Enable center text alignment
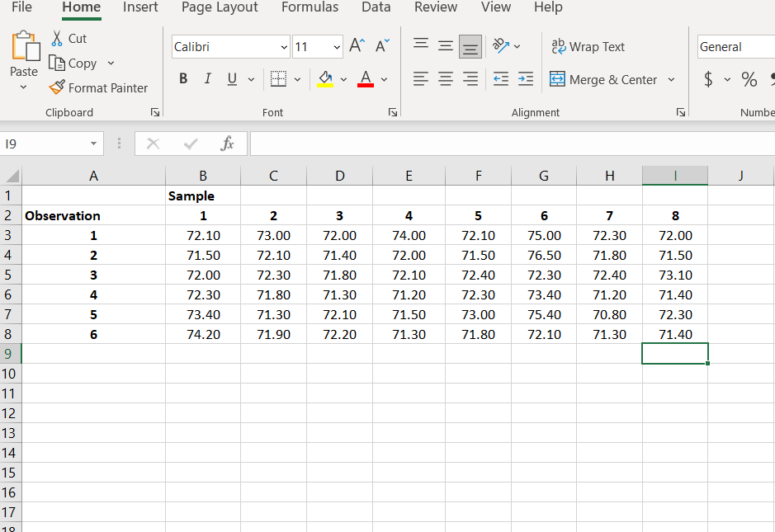The width and height of the screenshot is (775, 532). 445,78
